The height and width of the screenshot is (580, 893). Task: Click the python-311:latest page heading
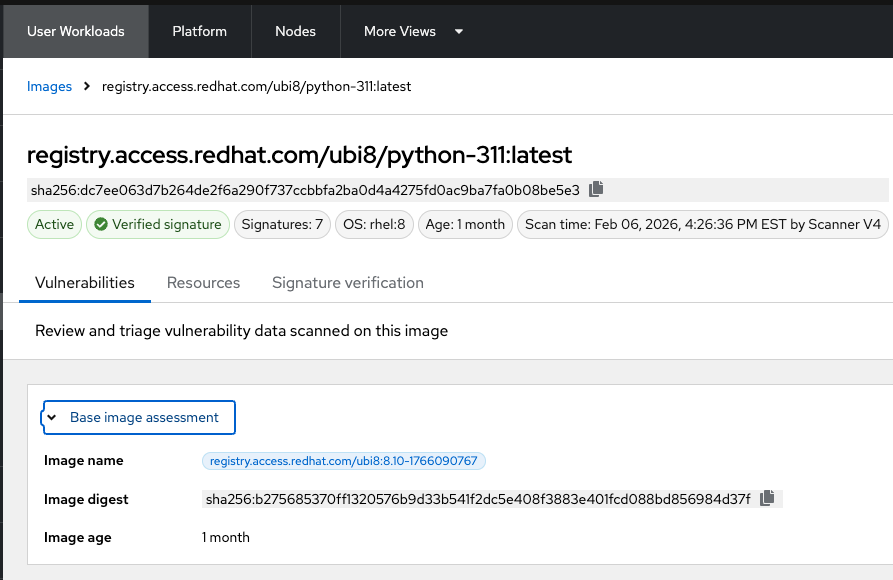[299, 155]
